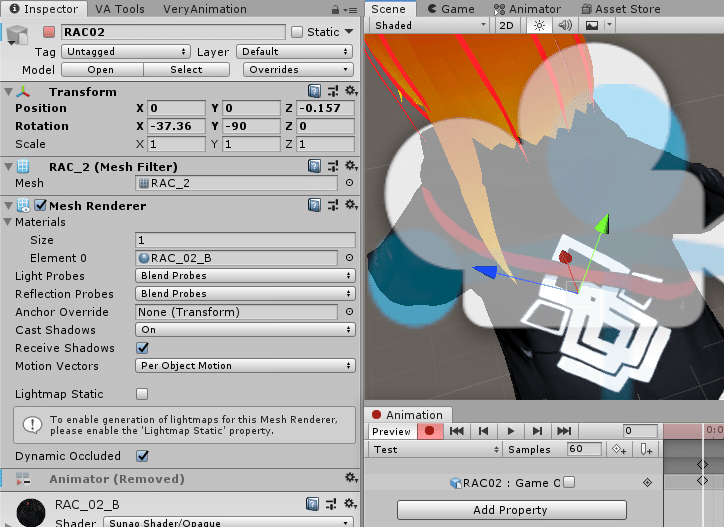
Task: Select the red GameObject icon marker
Action: [48, 32]
